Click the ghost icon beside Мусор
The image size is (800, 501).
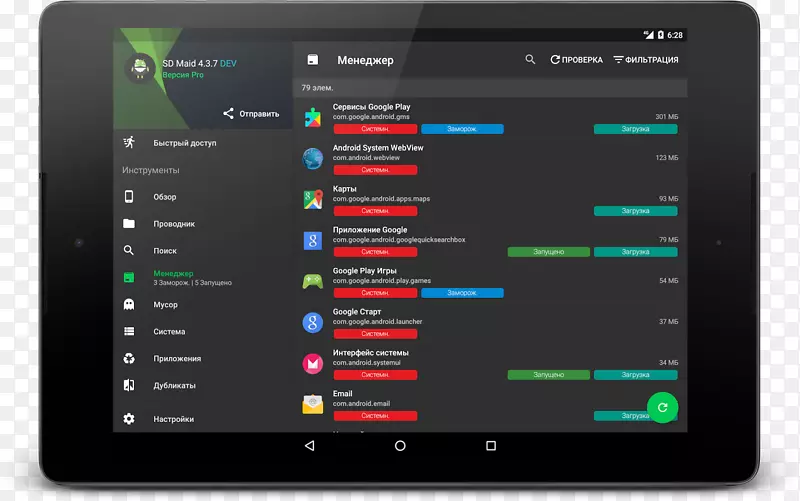[129, 305]
